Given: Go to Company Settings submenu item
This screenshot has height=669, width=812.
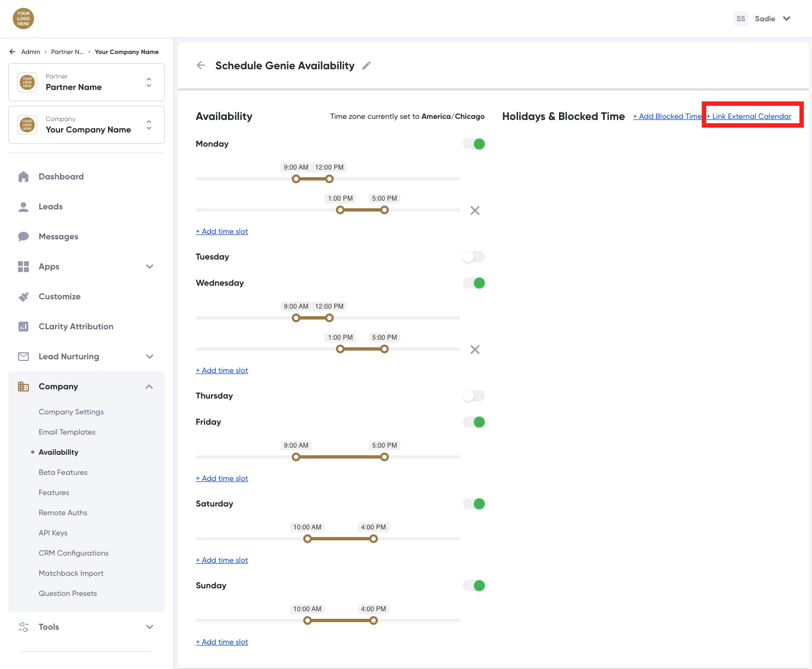Looking at the screenshot, I should point(71,412).
